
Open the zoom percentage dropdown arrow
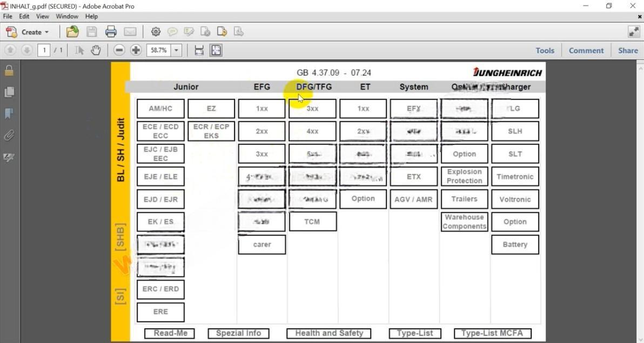tap(176, 50)
